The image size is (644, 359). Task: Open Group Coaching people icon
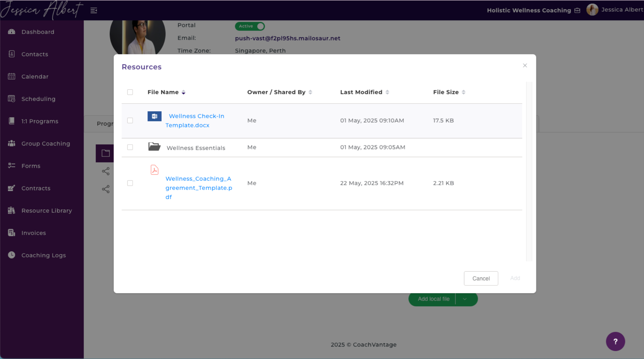(x=12, y=143)
